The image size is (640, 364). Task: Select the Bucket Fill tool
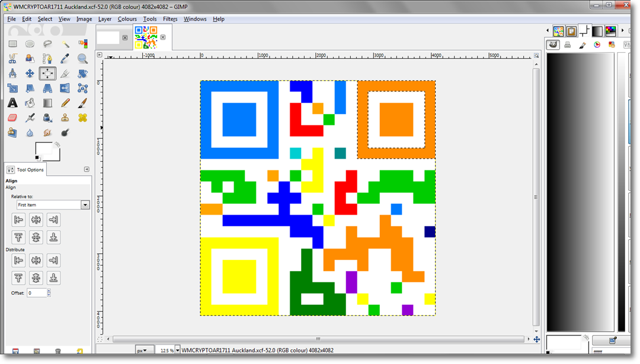30,103
